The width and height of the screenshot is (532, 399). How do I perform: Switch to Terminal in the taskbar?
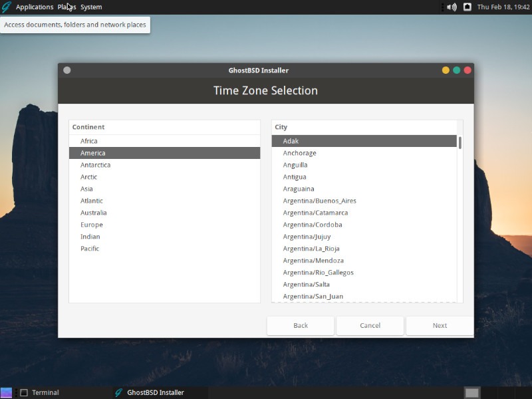(x=45, y=392)
